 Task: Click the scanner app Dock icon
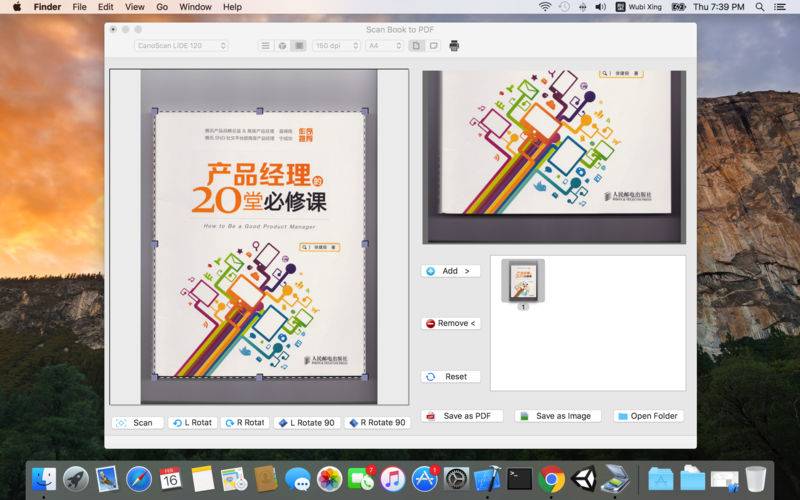pyautogui.click(x=614, y=479)
